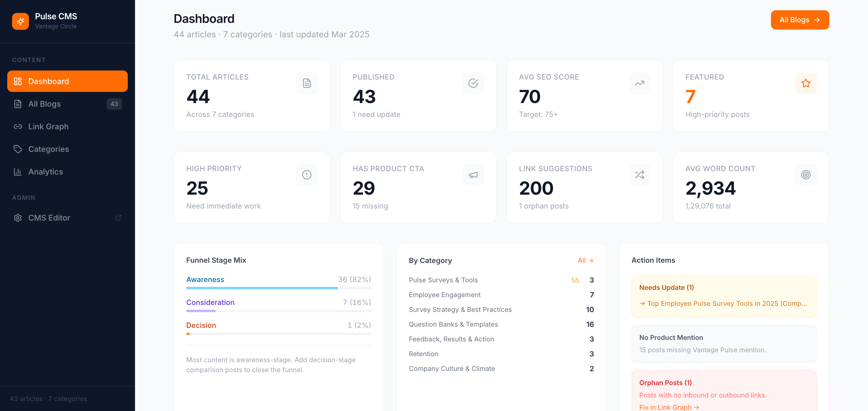Click the Categories tag icon
868x411 pixels.
click(x=17, y=149)
